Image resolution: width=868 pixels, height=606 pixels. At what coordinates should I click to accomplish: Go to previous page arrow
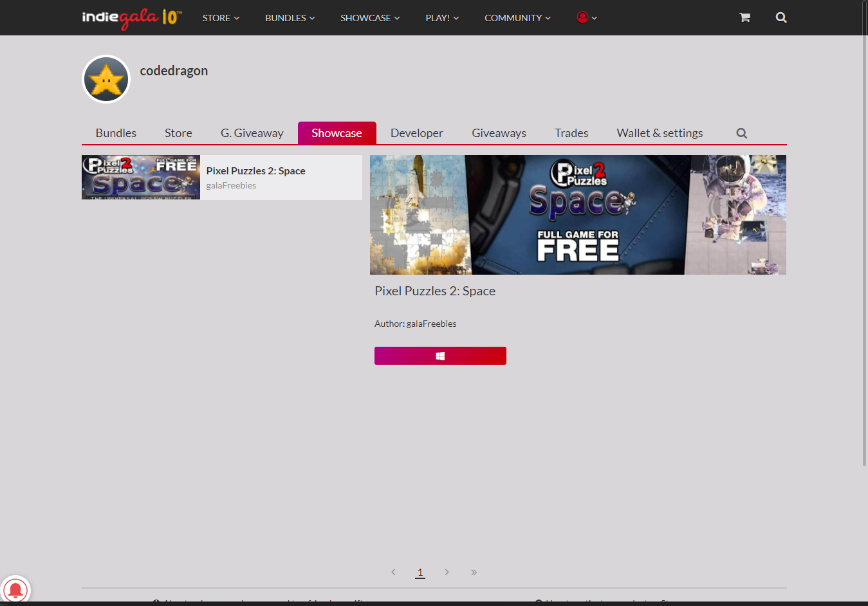pyautogui.click(x=393, y=572)
